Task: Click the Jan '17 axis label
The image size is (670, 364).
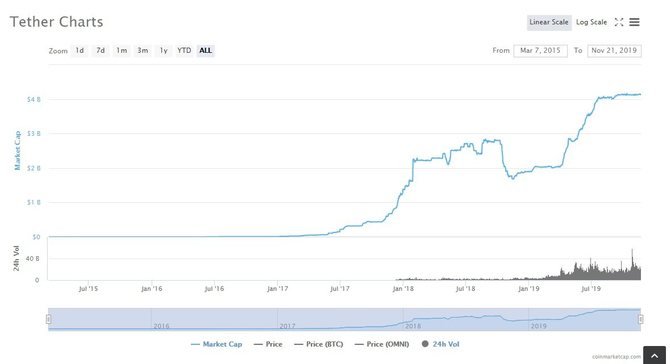Action: [277, 289]
